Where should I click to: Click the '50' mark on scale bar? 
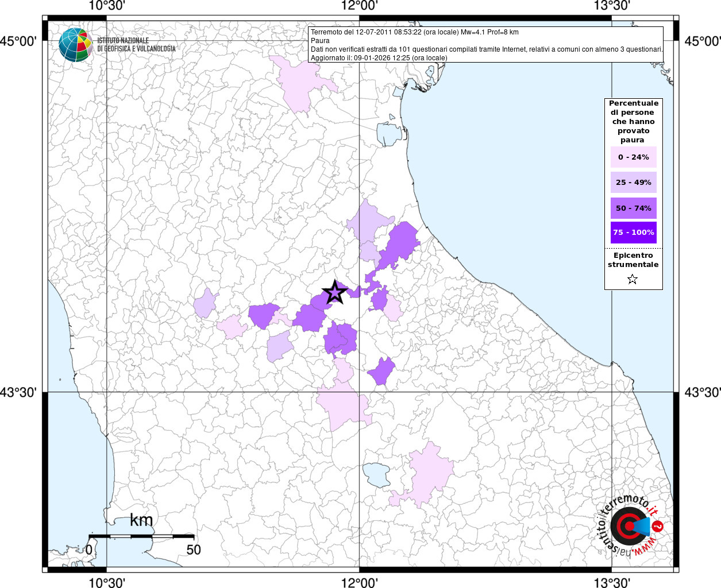click(x=194, y=550)
